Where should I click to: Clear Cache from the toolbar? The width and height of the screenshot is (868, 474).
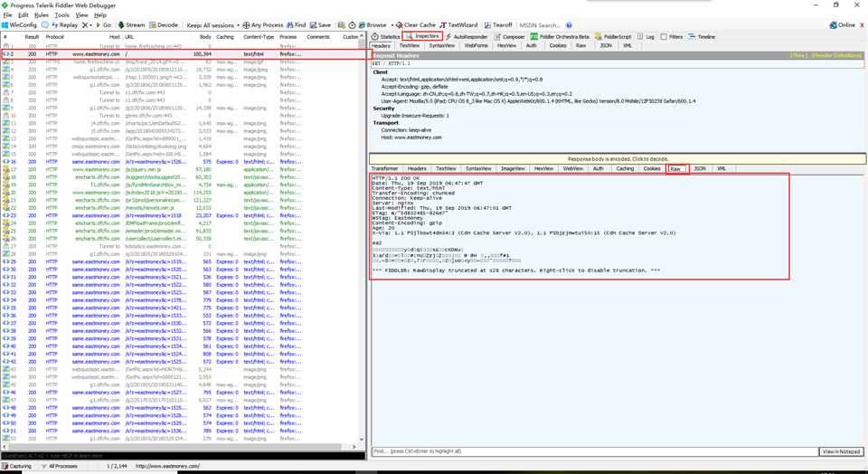(x=416, y=25)
